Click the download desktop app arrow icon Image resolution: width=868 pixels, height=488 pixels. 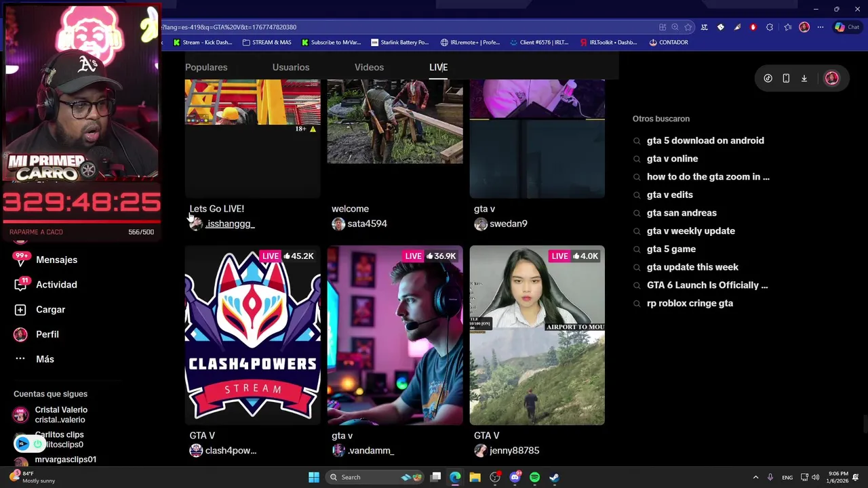804,78
